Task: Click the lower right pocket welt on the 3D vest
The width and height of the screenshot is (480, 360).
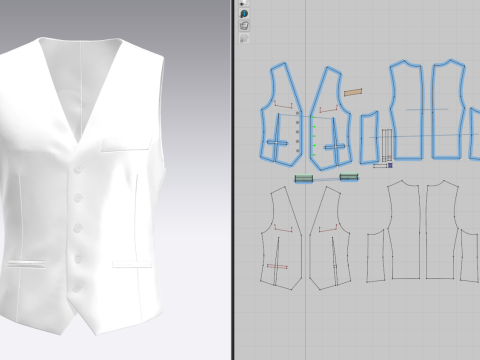Action: tap(132, 264)
